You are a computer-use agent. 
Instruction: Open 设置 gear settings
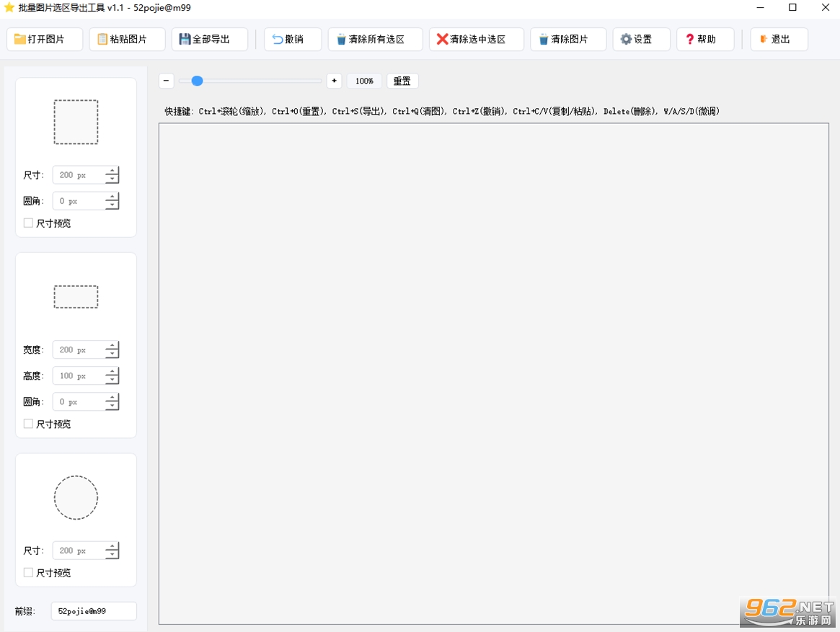[x=641, y=39]
